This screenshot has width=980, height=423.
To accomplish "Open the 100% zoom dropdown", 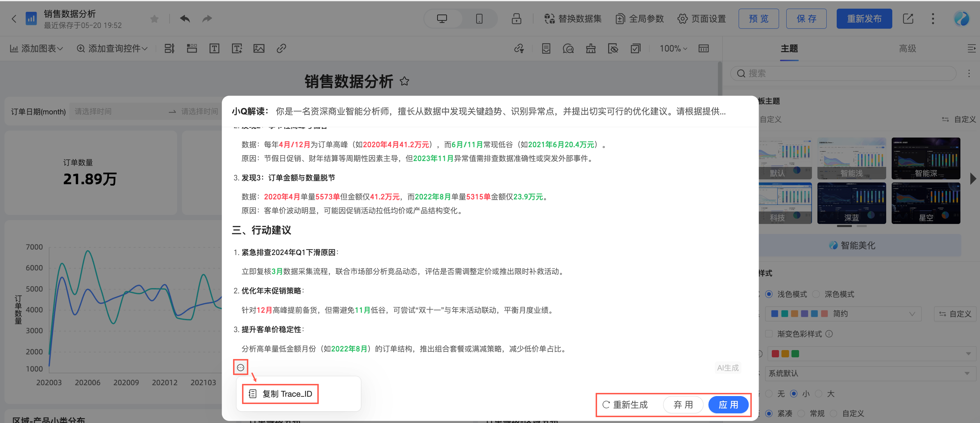I will click(x=673, y=48).
